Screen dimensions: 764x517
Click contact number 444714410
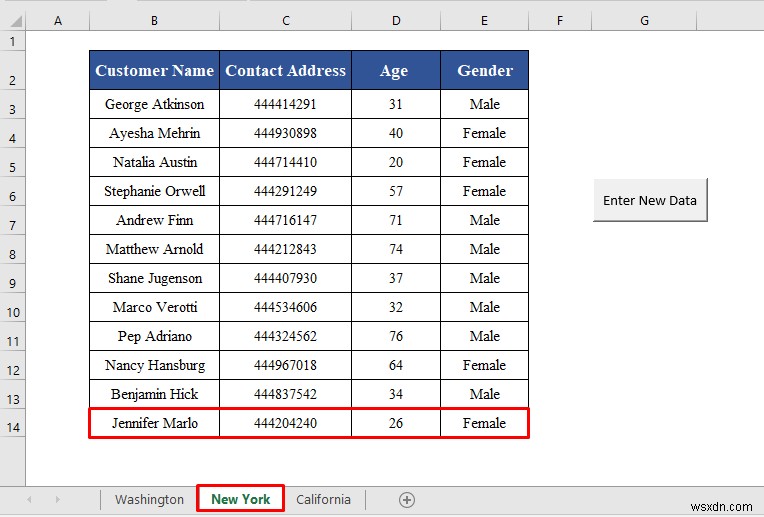coord(286,162)
